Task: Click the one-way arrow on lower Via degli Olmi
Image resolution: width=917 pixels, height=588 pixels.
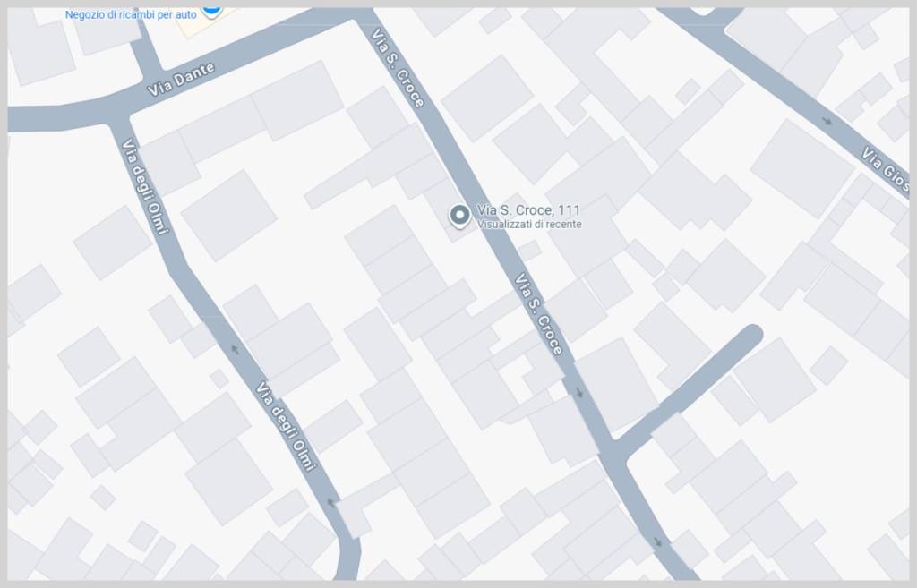Action: 331,502
